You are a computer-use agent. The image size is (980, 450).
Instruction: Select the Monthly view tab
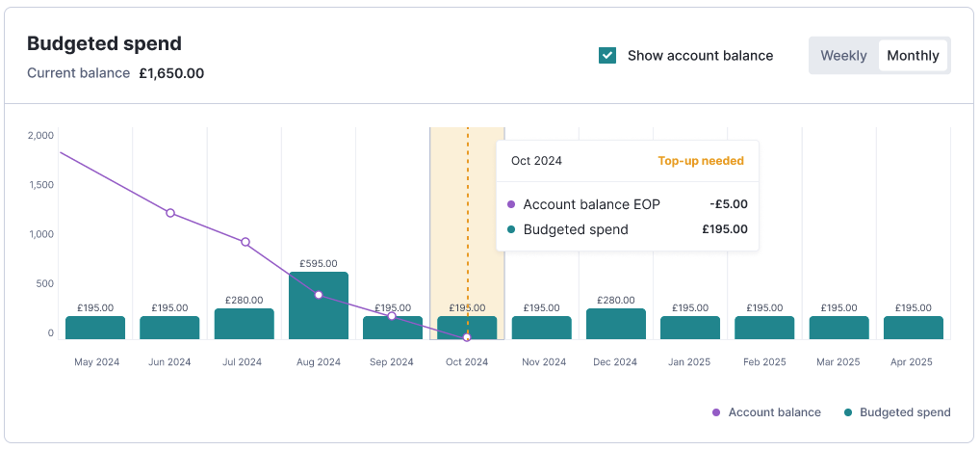913,56
